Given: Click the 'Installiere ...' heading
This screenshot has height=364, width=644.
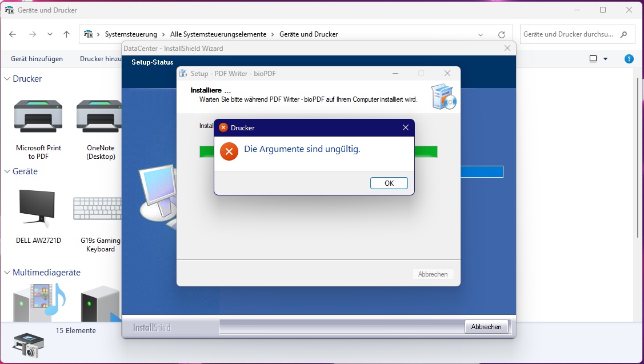Looking at the screenshot, I should (210, 90).
